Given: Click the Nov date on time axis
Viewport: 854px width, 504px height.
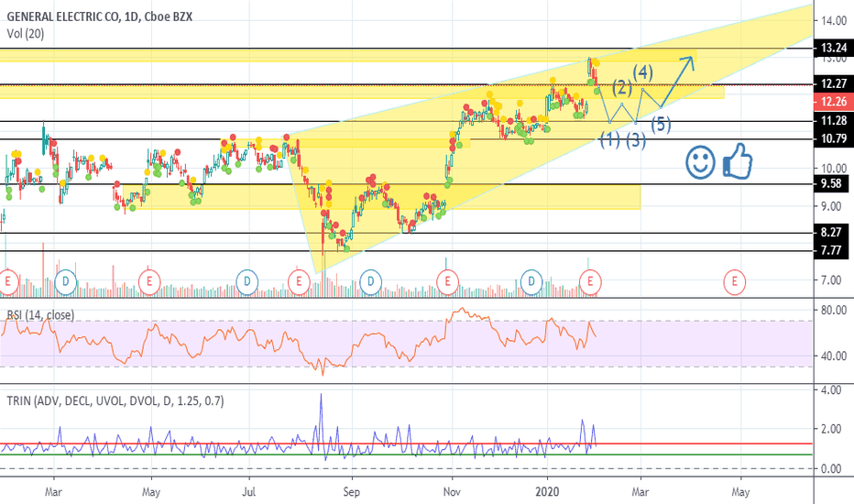Looking at the screenshot, I should coord(452,492).
